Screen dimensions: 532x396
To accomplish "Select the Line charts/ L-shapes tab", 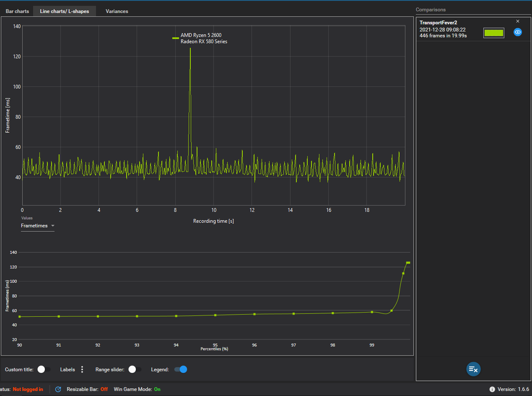I will point(65,11).
